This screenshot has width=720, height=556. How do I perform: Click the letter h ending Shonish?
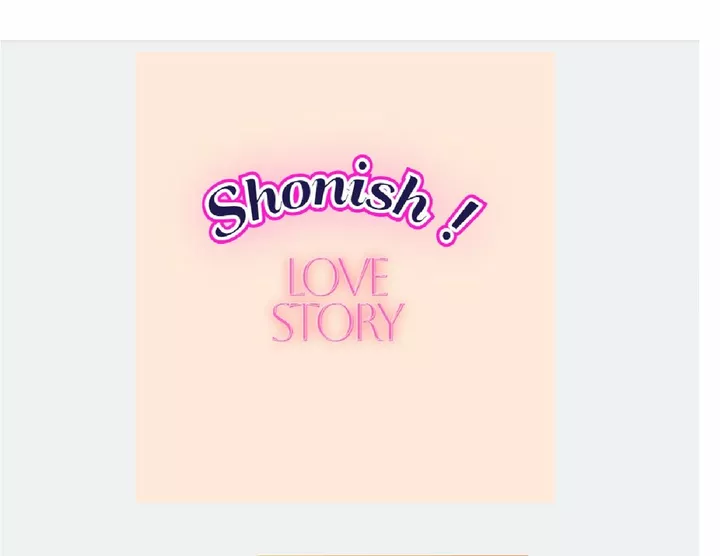point(410,198)
